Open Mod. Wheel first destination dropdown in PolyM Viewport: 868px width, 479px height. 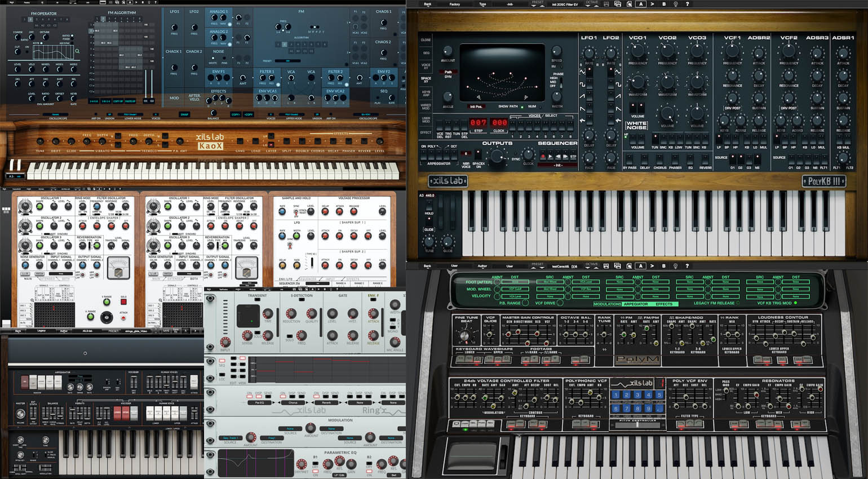click(515, 289)
